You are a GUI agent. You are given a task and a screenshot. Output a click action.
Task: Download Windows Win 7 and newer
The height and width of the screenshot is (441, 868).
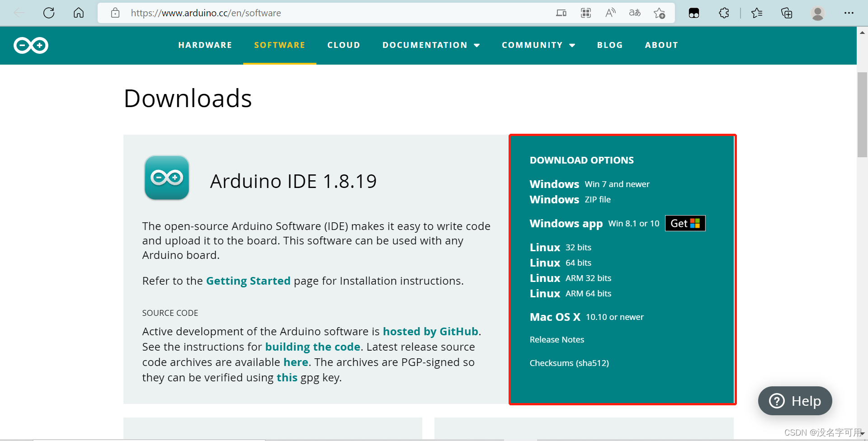(x=590, y=184)
